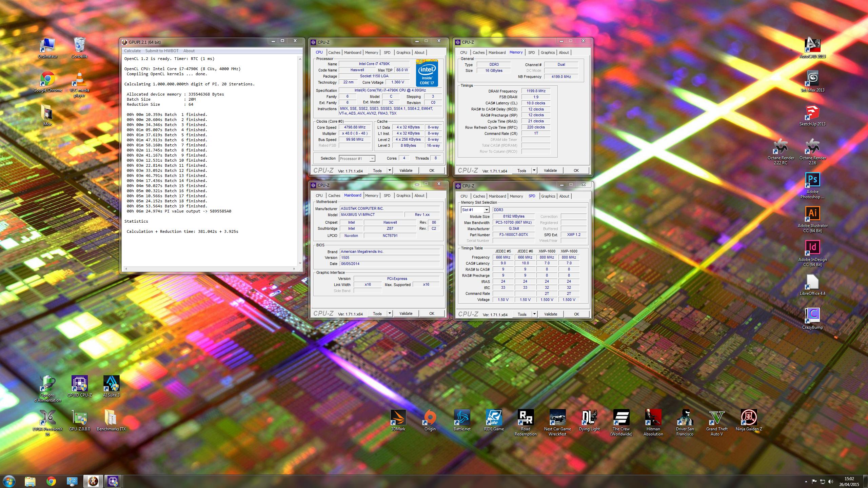Open the Windows Start button

point(9,481)
